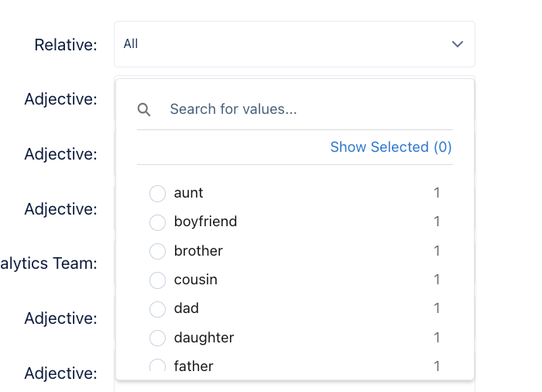Click count number beside dad
Image resolution: width=542 pixels, height=392 pixels.
tap(437, 308)
